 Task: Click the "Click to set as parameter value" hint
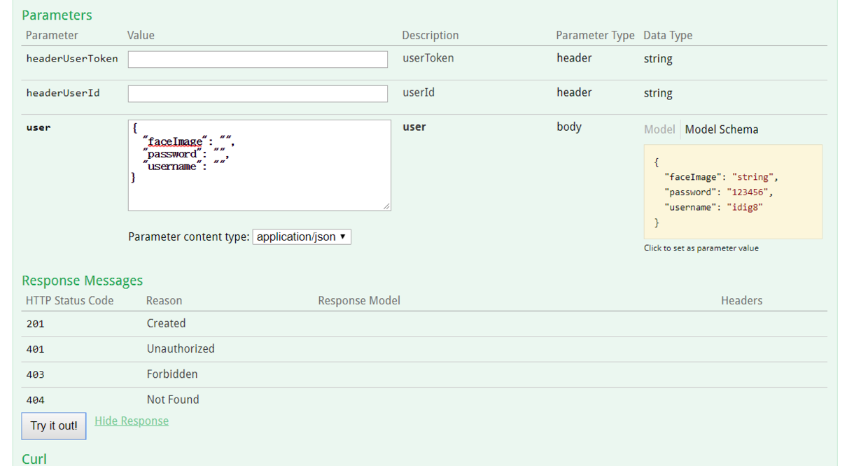[x=701, y=248]
